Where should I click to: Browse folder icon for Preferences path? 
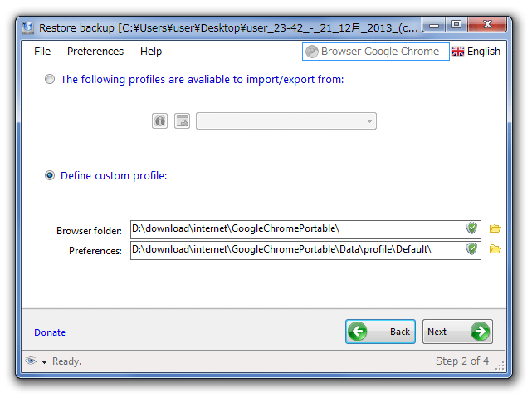pos(495,249)
